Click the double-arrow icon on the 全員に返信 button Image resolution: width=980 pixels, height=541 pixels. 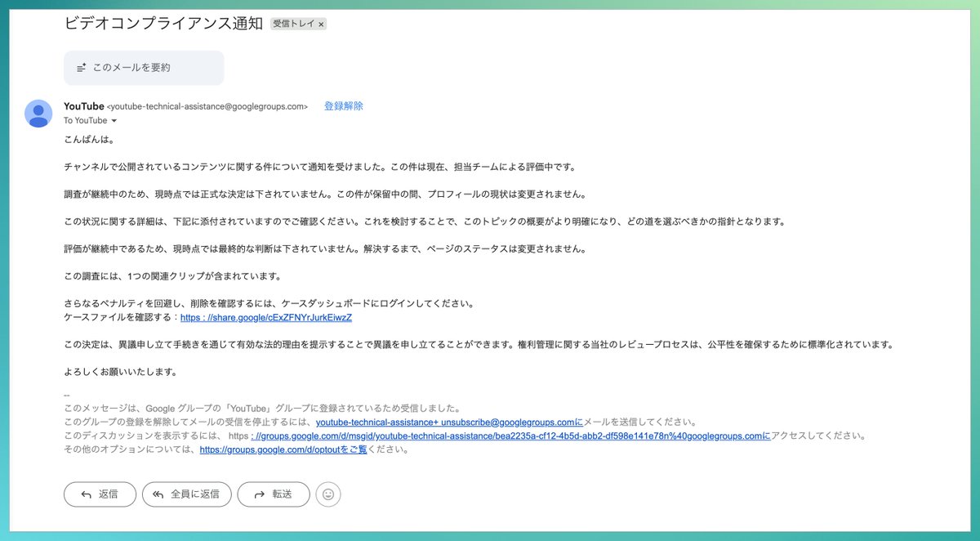pos(158,494)
